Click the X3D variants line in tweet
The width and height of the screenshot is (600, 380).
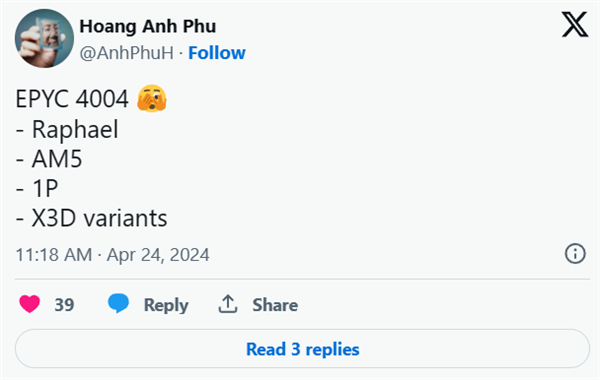point(91,218)
